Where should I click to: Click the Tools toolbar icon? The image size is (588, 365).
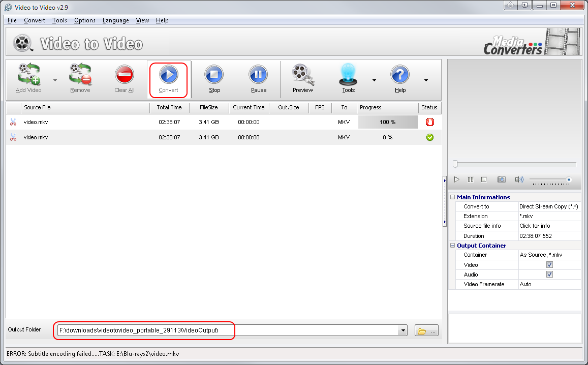click(x=348, y=74)
